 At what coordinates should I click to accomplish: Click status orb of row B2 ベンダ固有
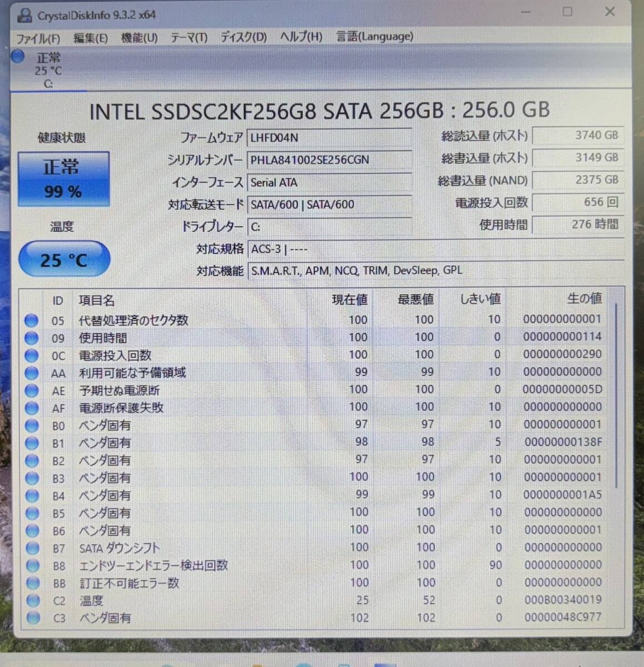(32, 460)
